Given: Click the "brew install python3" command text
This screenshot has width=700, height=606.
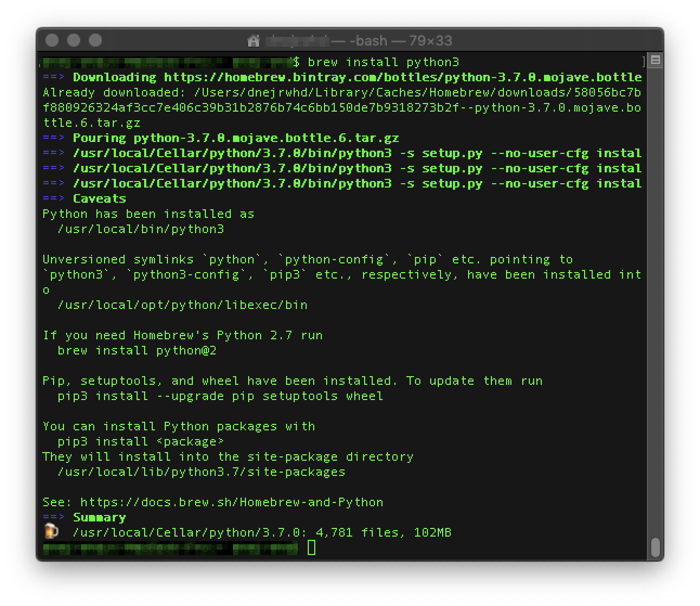Looking at the screenshot, I should 384,62.
